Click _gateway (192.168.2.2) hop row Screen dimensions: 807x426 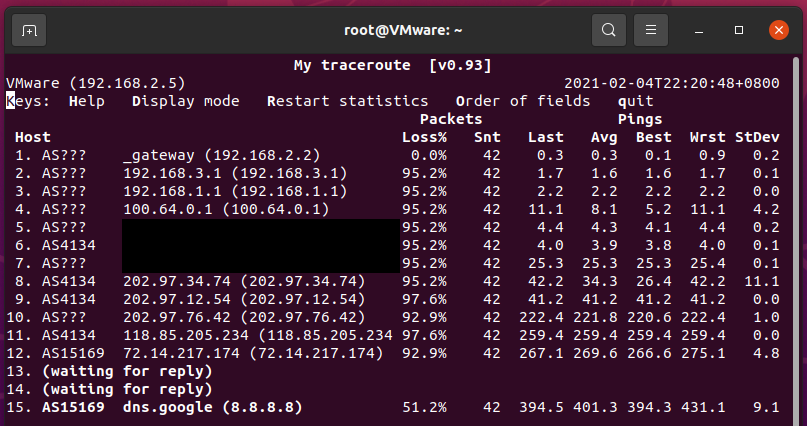[222, 155]
